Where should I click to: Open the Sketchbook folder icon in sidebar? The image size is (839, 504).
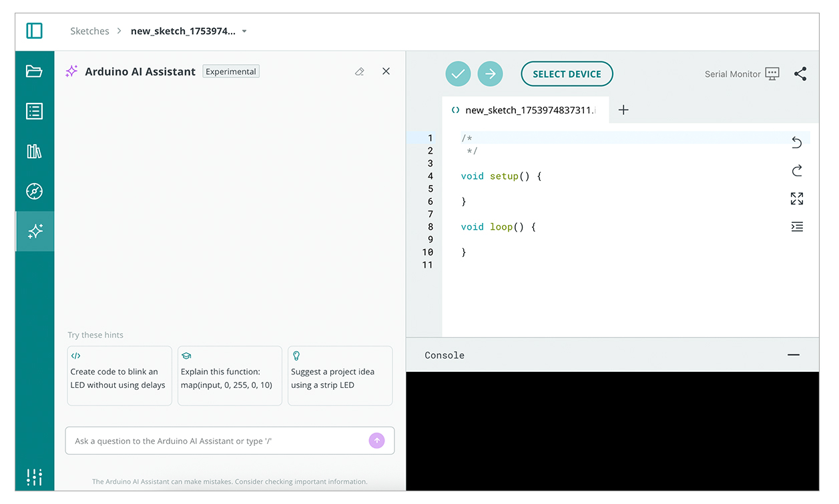click(x=34, y=71)
